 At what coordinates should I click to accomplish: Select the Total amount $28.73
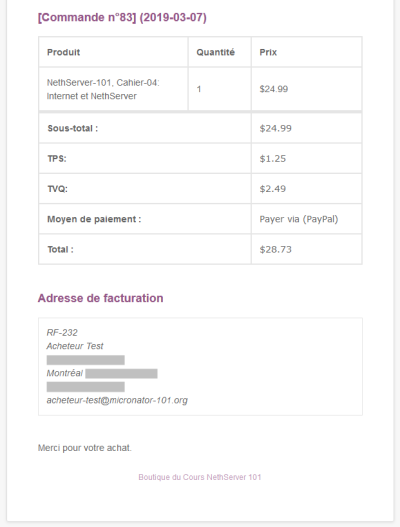[x=275, y=249]
